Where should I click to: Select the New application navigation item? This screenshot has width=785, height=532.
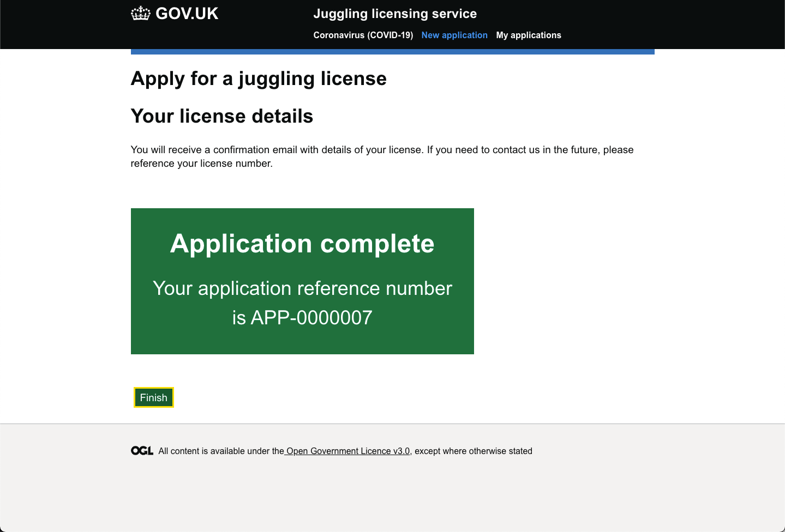click(x=454, y=35)
